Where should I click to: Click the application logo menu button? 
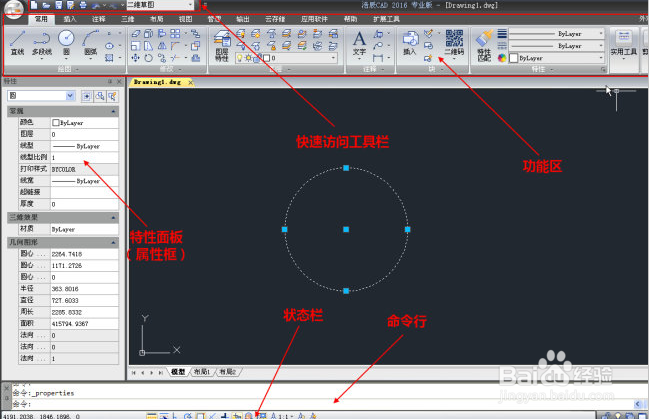[x=13, y=9]
